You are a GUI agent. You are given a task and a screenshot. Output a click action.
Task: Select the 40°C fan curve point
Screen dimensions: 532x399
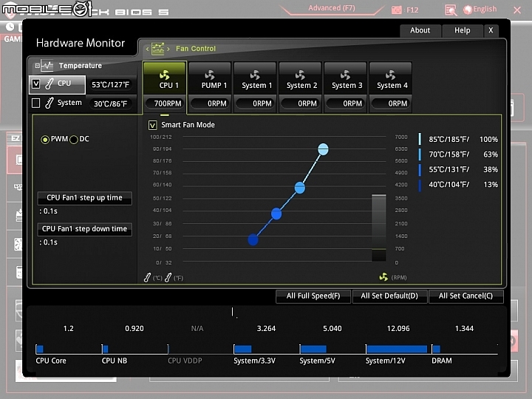click(253, 240)
